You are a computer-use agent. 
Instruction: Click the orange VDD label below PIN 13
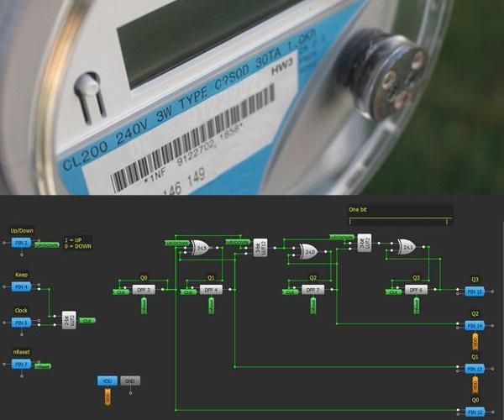(475, 385)
